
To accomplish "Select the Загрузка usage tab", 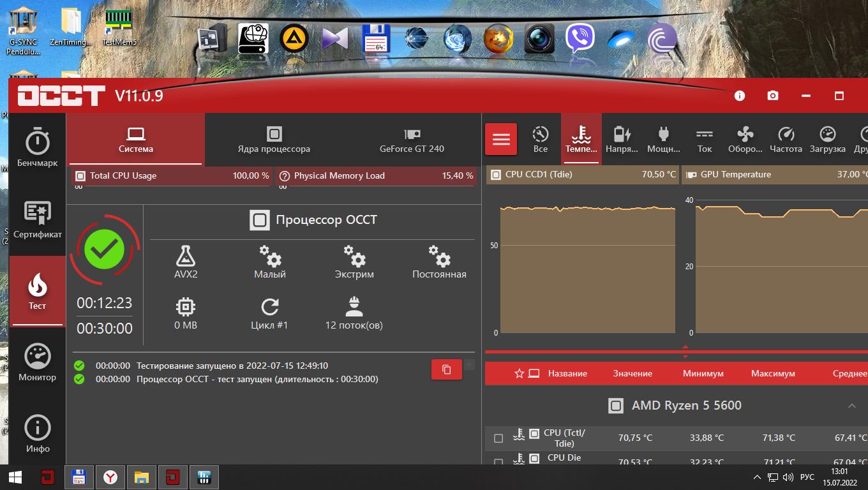I will click(x=828, y=139).
